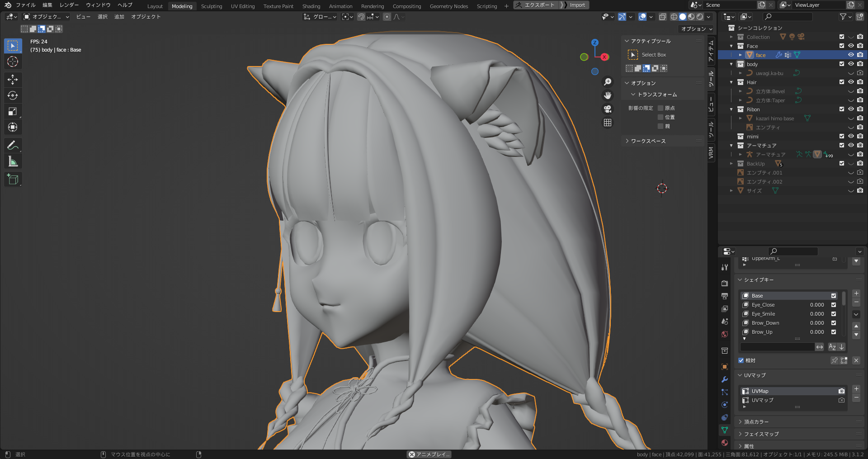This screenshot has height=459, width=868.
Task: Hide the Face collection in viewport
Action: click(x=851, y=46)
